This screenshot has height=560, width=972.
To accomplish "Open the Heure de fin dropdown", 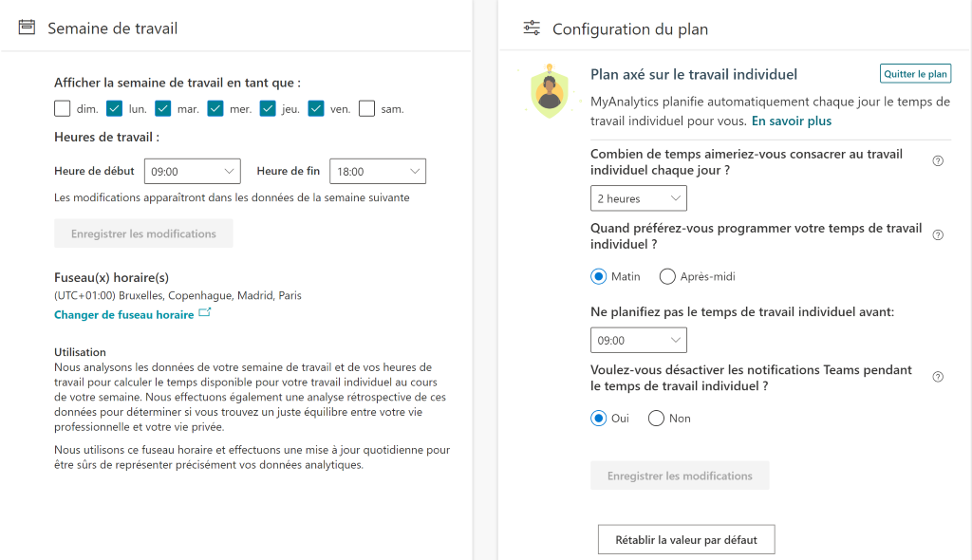I will tap(378, 172).
